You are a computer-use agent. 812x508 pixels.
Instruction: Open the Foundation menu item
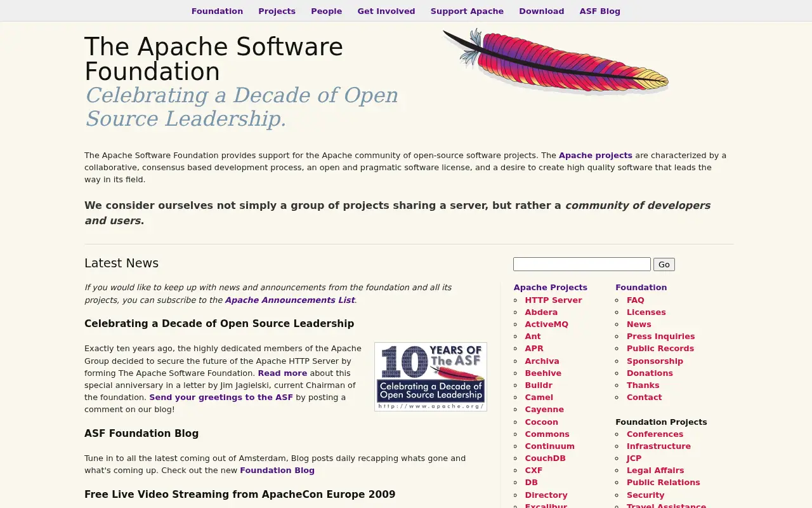tap(217, 11)
